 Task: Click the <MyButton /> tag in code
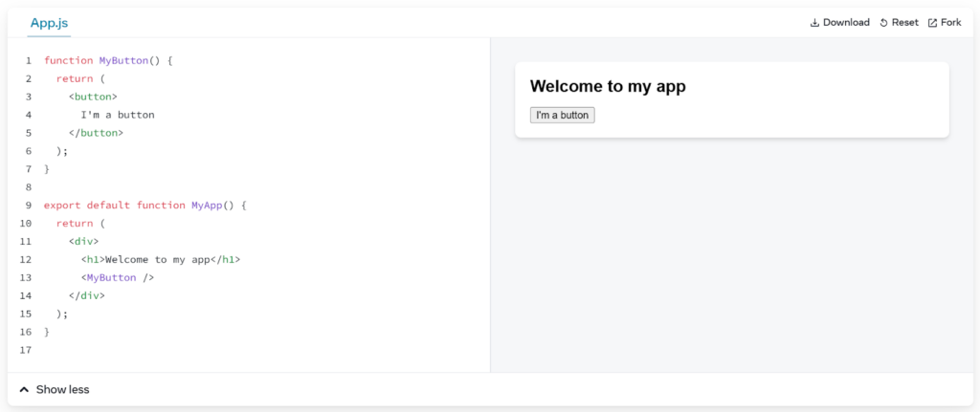pyautogui.click(x=118, y=277)
